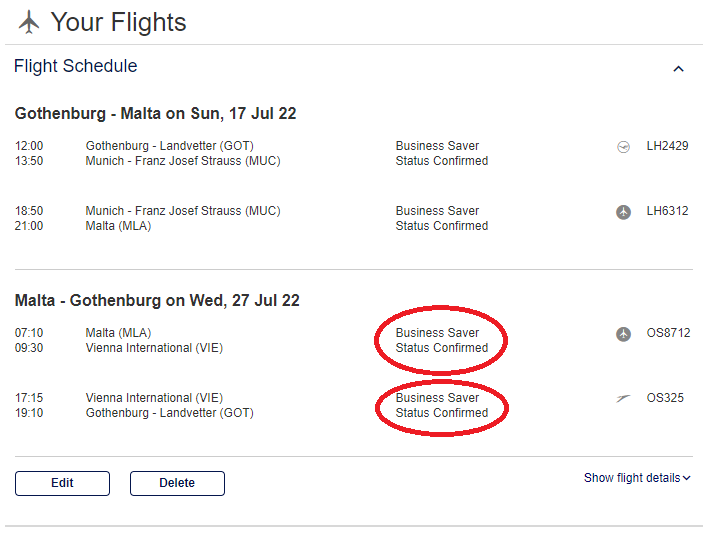Select flight number LH6312
Image resolution: width=721 pixels, height=541 pixels.
pyautogui.click(x=667, y=211)
